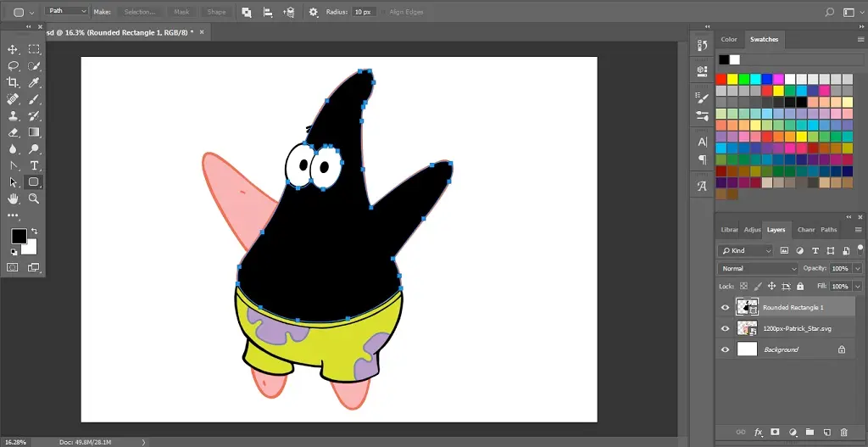Open the Layers panel menu
This screenshot has height=447, width=868.
pos(859,229)
